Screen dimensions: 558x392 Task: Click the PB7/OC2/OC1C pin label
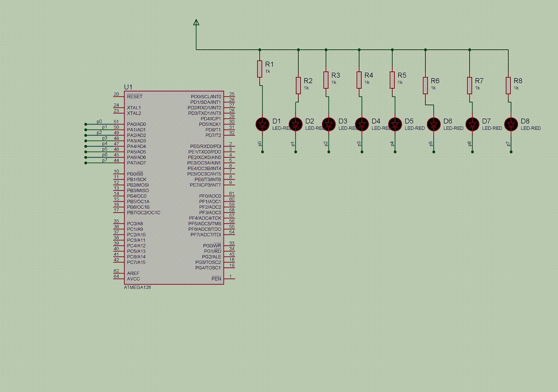144,212
